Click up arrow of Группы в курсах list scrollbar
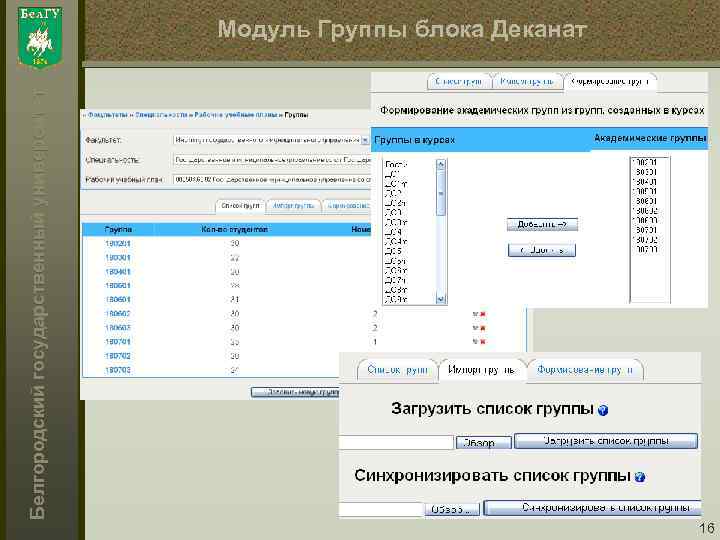 click(x=441, y=164)
